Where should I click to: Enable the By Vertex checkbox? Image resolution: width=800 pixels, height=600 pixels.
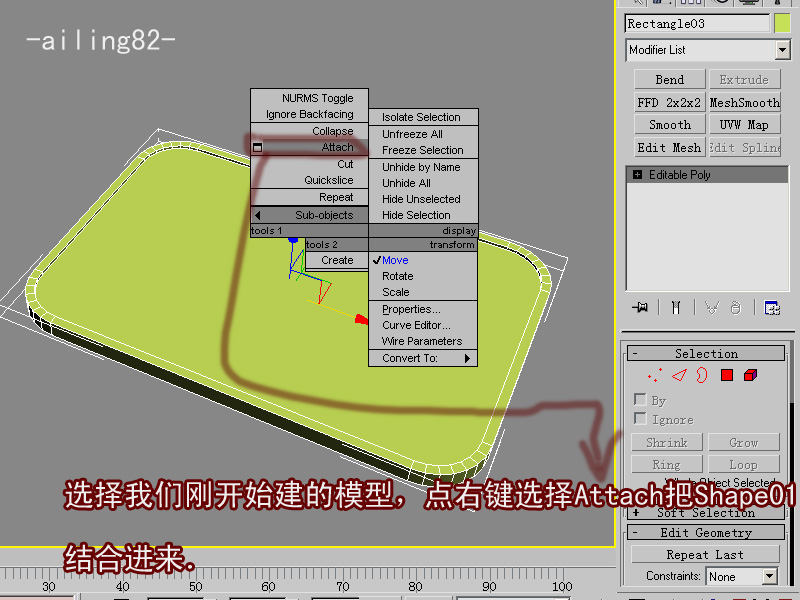(x=640, y=400)
